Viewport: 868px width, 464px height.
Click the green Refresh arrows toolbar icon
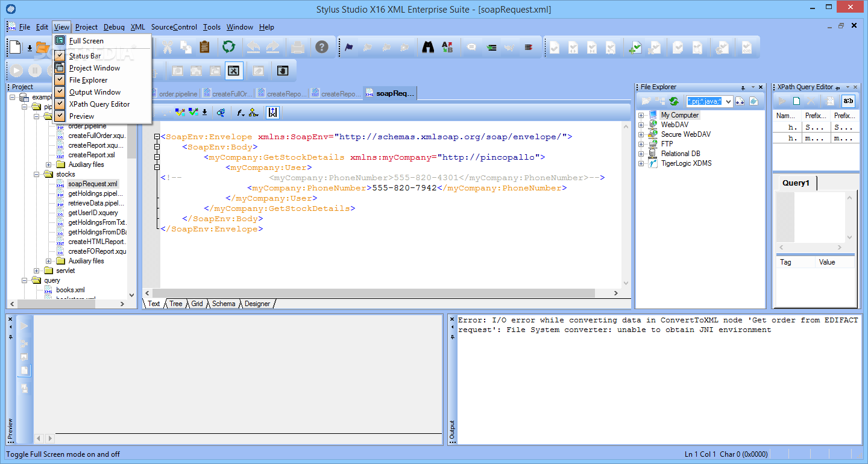(x=228, y=47)
